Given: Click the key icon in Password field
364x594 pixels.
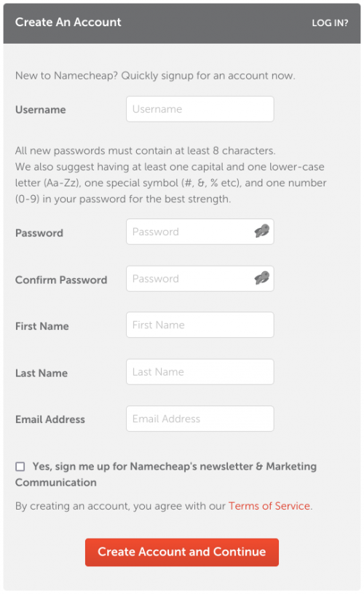Looking at the screenshot, I should point(262,231).
